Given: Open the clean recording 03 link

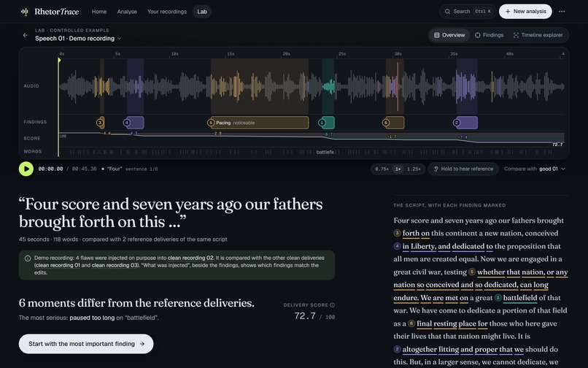Looking at the screenshot, I should [x=115, y=265].
